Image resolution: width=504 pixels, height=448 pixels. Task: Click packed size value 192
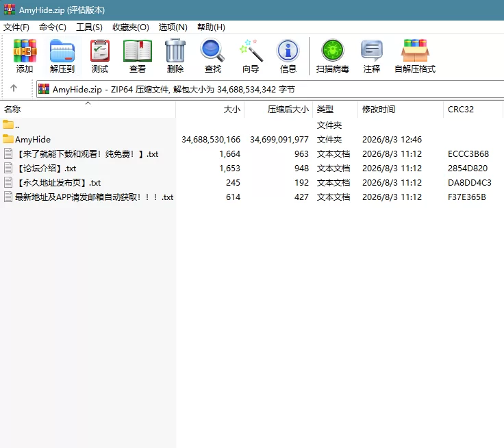301,183
